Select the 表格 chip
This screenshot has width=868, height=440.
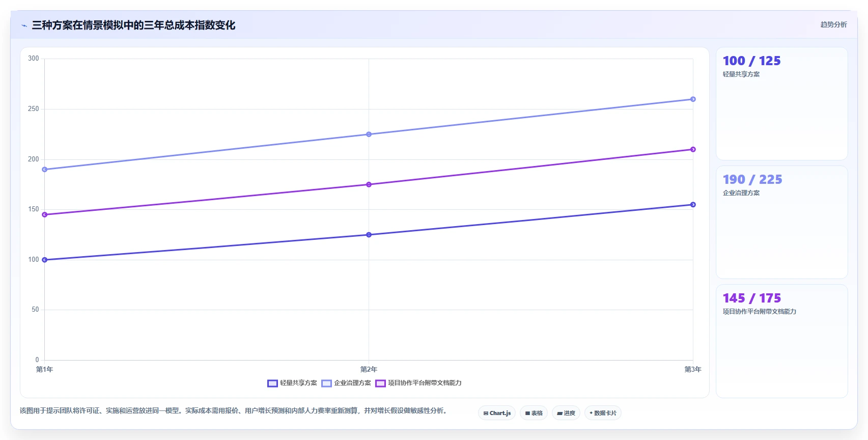[534, 413]
